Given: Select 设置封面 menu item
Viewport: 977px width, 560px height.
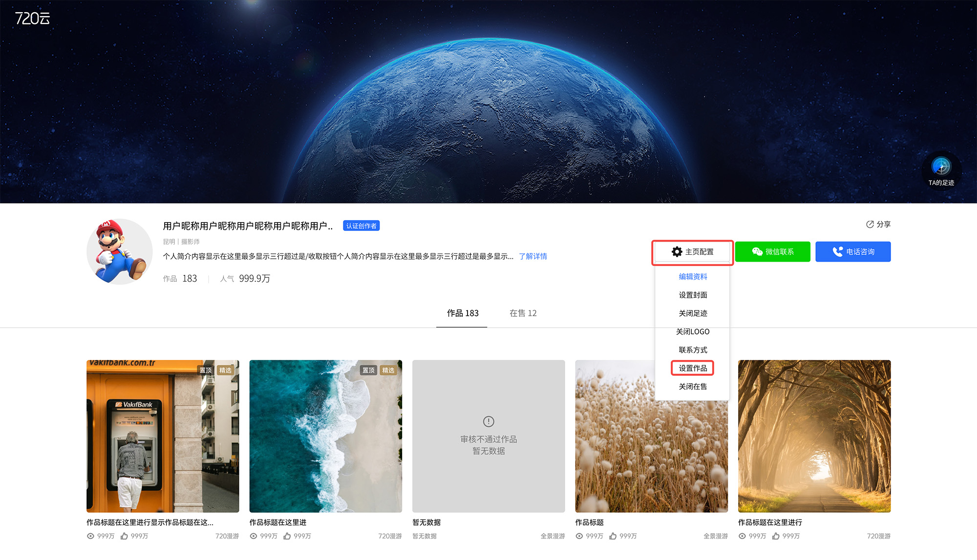Looking at the screenshot, I should (x=693, y=295).
